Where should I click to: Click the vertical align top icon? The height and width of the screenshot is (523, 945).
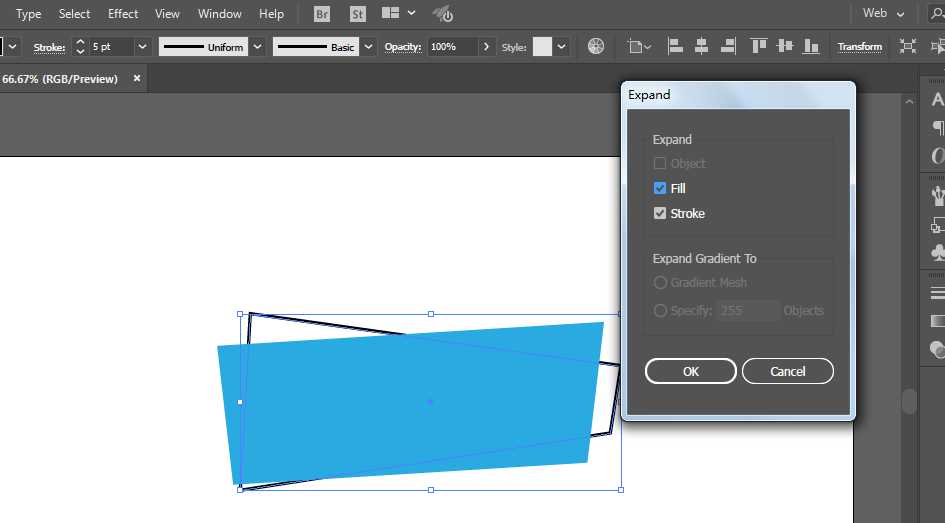[758, 46]
